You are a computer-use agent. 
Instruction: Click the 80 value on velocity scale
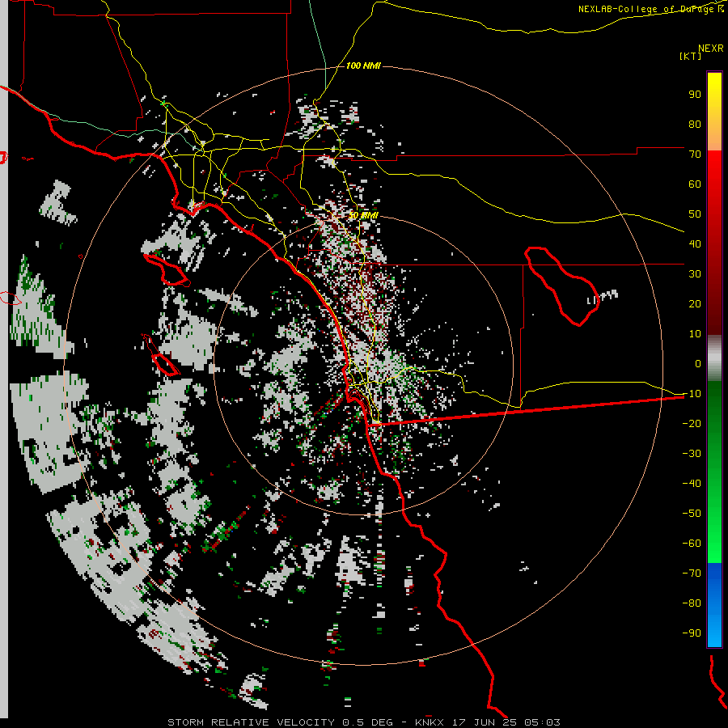(695, 124)
